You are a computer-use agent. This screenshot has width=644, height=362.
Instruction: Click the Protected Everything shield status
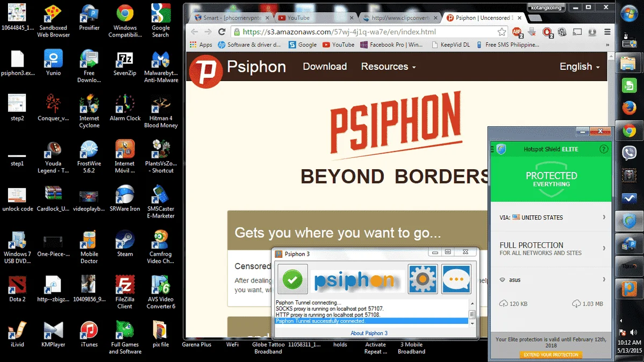click(x=551, y=179)
